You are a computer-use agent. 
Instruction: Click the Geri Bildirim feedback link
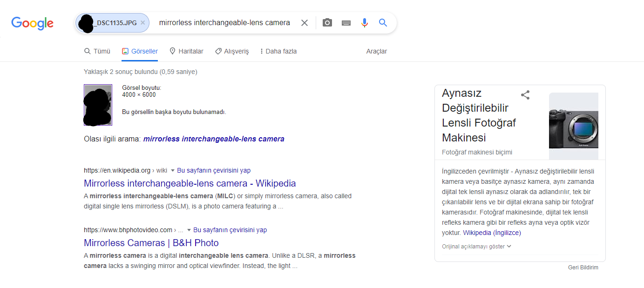pyautogui.click(x=583, y=268)
